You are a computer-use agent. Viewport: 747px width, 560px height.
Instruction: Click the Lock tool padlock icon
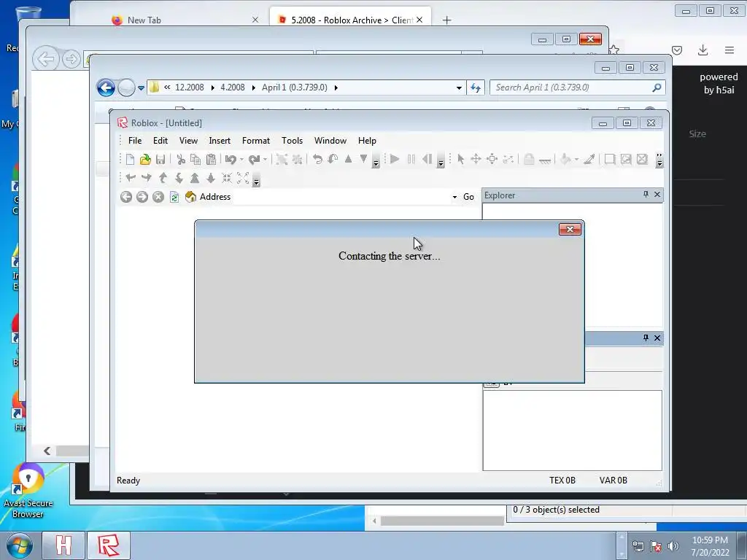(528, 159)
